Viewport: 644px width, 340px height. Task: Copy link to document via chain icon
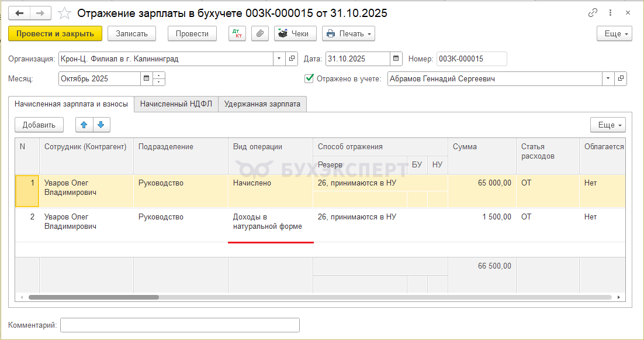point(593,13)
